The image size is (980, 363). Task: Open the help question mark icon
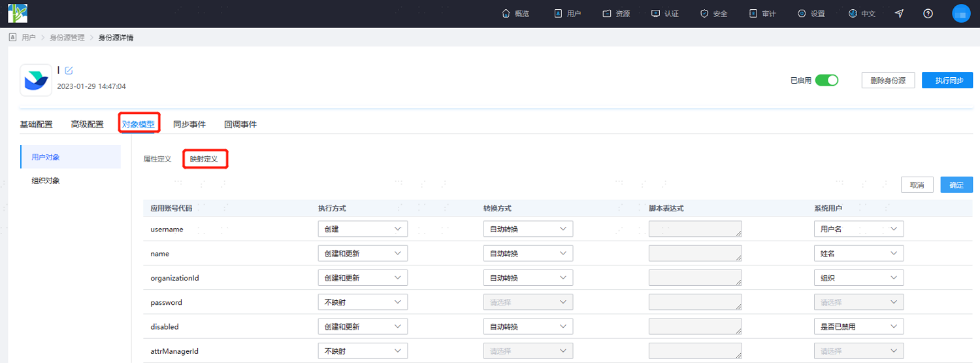[928, 14]
